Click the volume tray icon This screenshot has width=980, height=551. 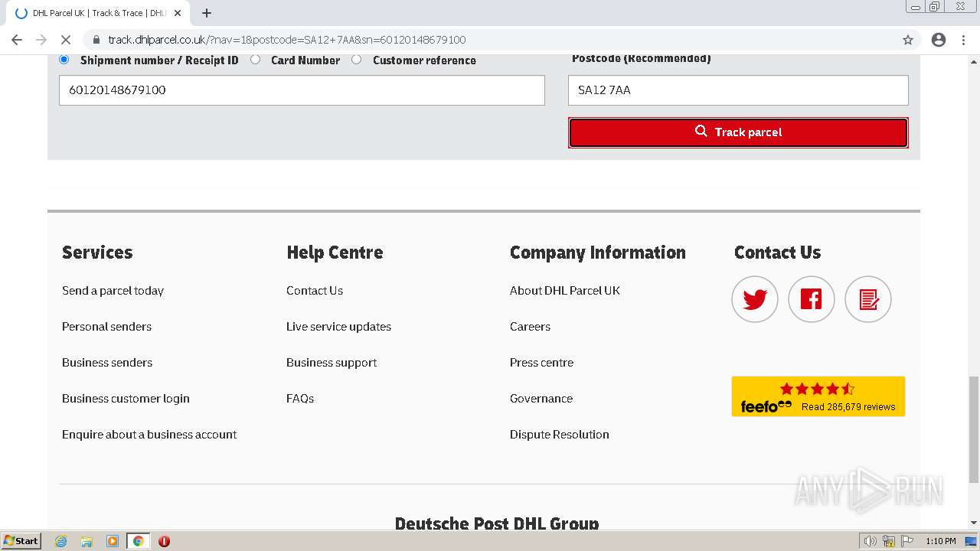pos(871,541)
